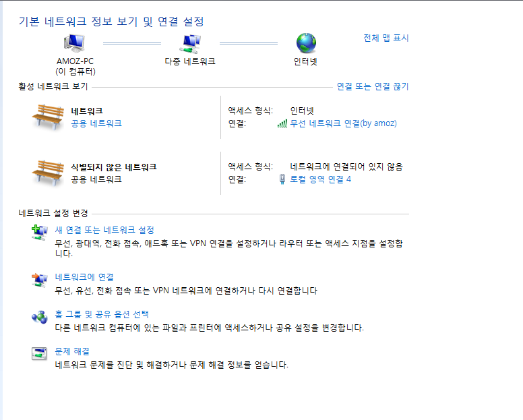
Task: Click the 인터넷 globe icon
Action: click(306, 43)
